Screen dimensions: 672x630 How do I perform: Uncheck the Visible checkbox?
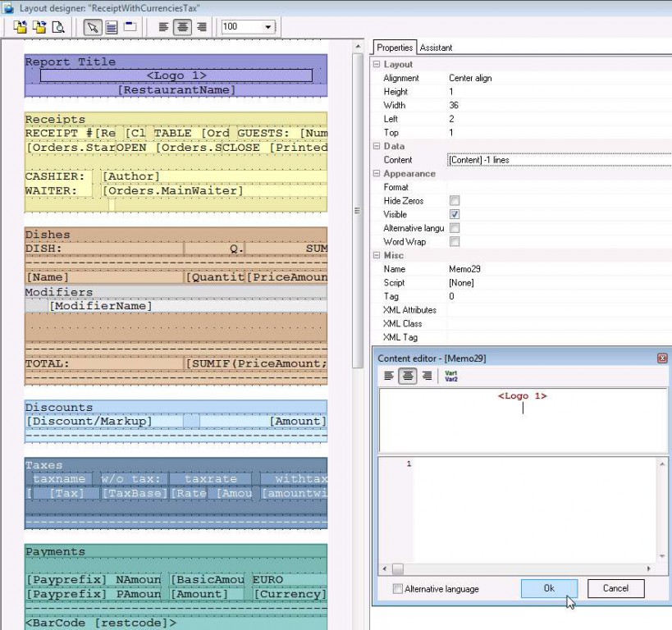455,214
